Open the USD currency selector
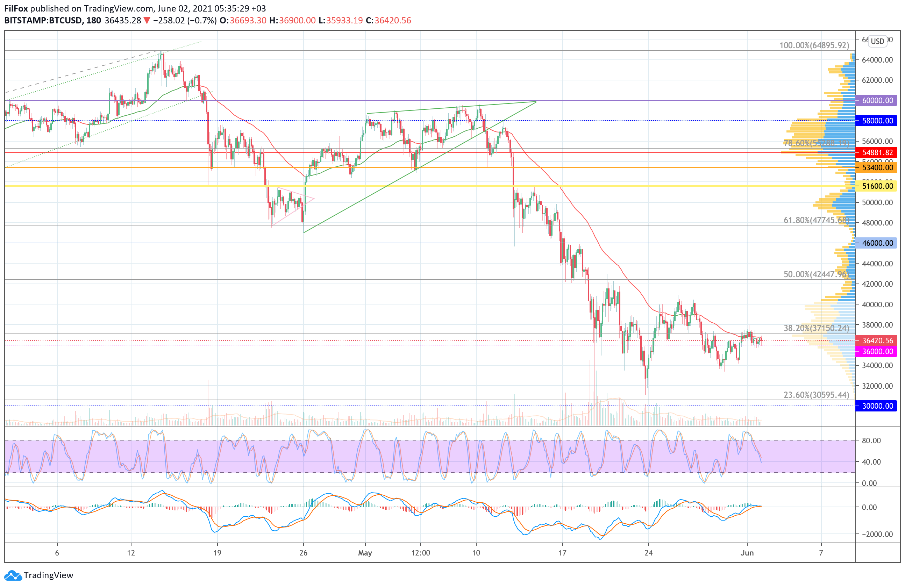905x588 pixels. [x=878, y=41]
